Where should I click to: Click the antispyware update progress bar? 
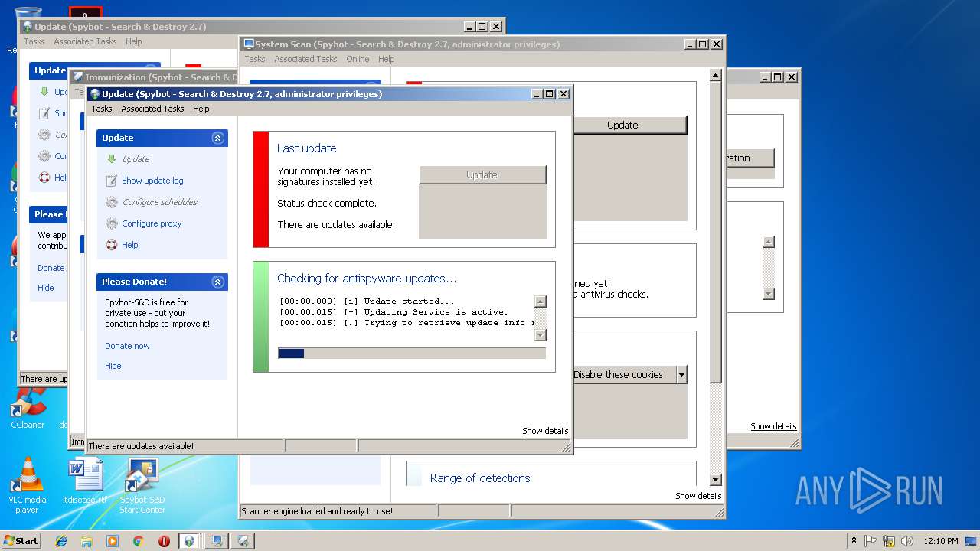tap(412, 354)
